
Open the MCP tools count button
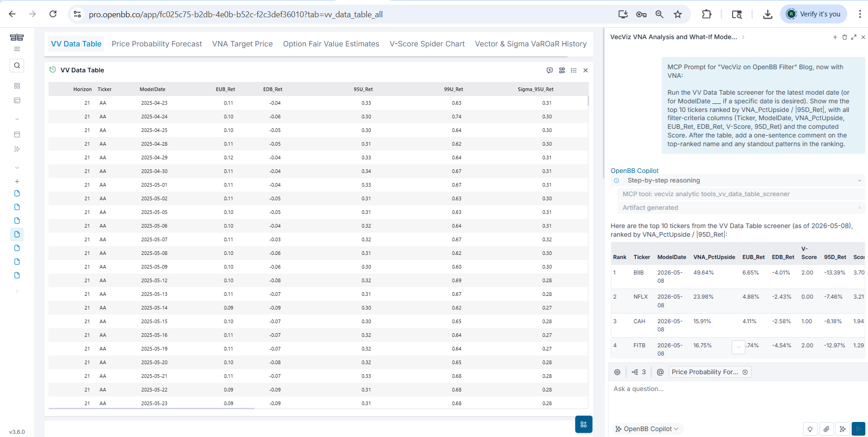pos(639,372)
